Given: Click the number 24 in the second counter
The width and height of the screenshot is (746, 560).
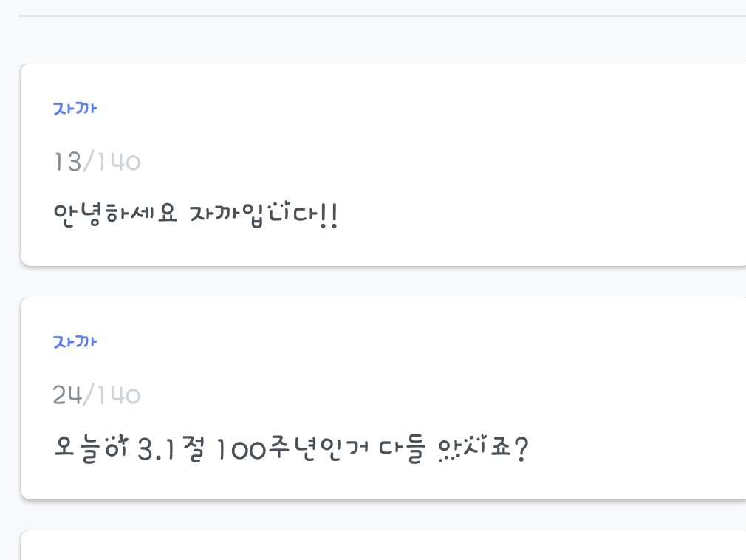Looking at the screenshot, I should (x=67, y=395).
